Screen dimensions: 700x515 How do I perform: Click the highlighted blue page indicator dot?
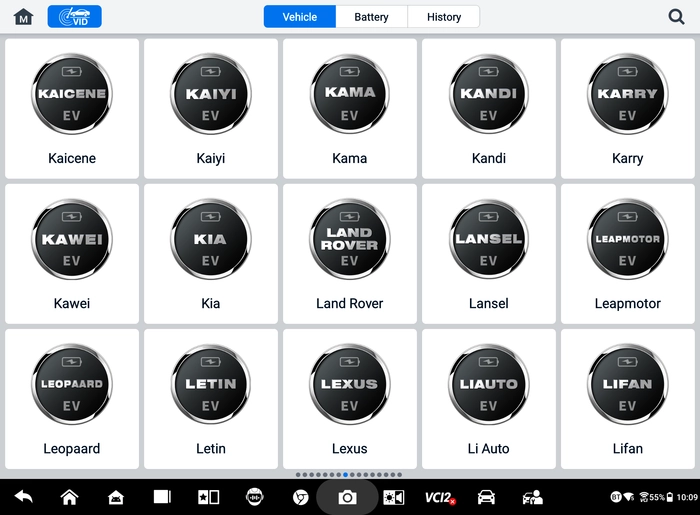(x=346, y=475)
